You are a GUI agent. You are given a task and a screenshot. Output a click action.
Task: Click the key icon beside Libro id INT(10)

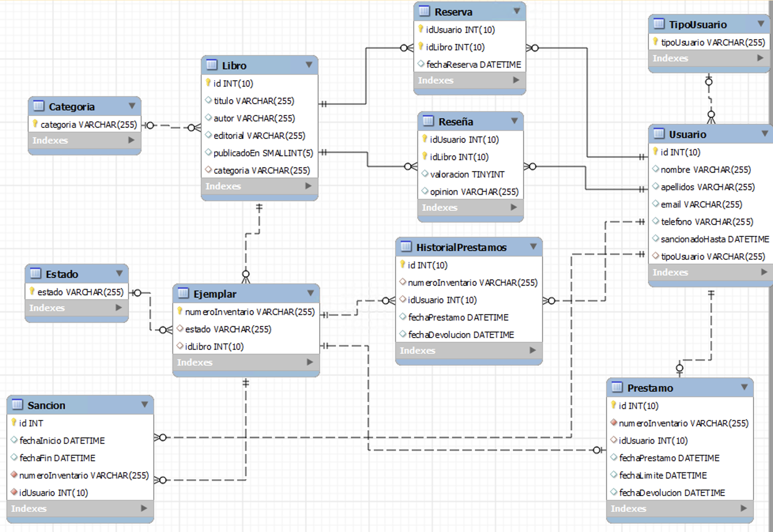208,83
